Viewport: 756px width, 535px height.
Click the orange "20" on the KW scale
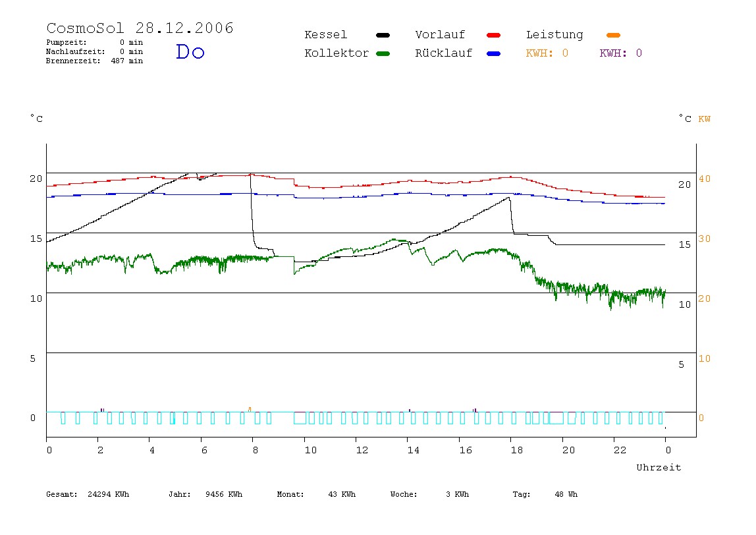705,298
